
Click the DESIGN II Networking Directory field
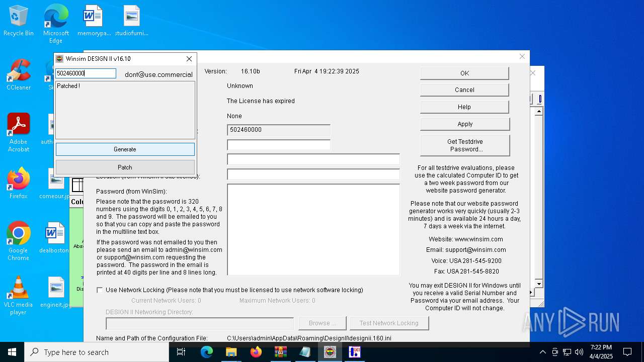tap(200, 323)
